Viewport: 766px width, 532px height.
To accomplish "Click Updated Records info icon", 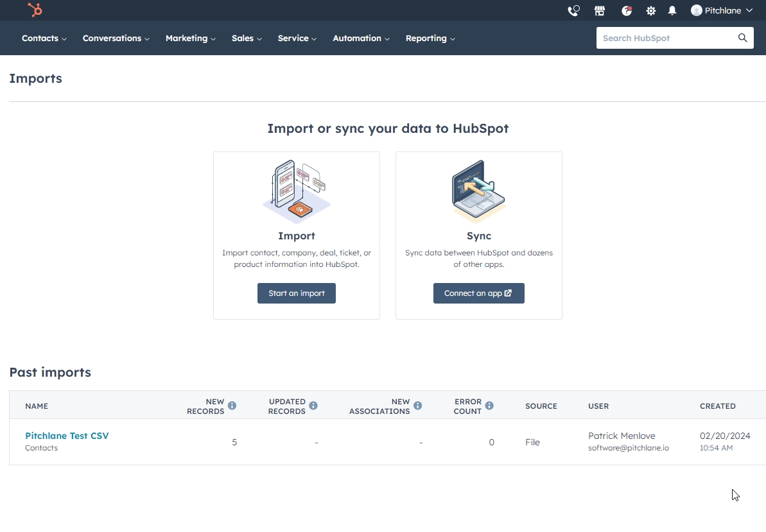I will pos(313,406).
